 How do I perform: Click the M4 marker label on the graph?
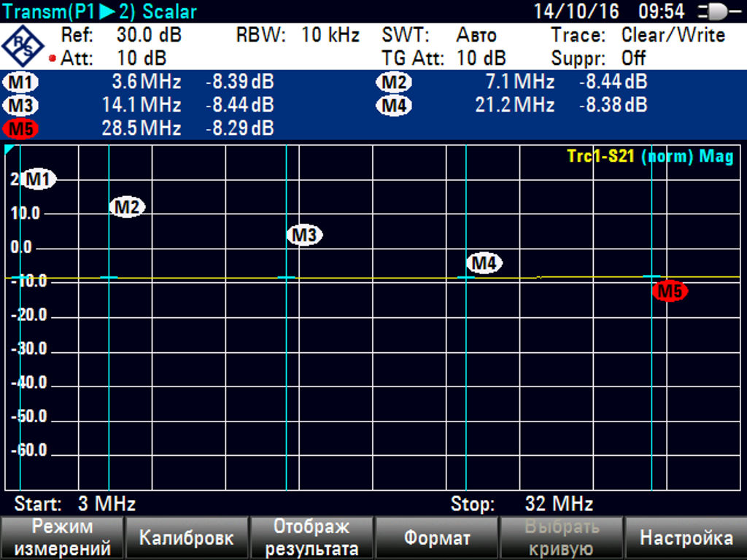point(484,262)
